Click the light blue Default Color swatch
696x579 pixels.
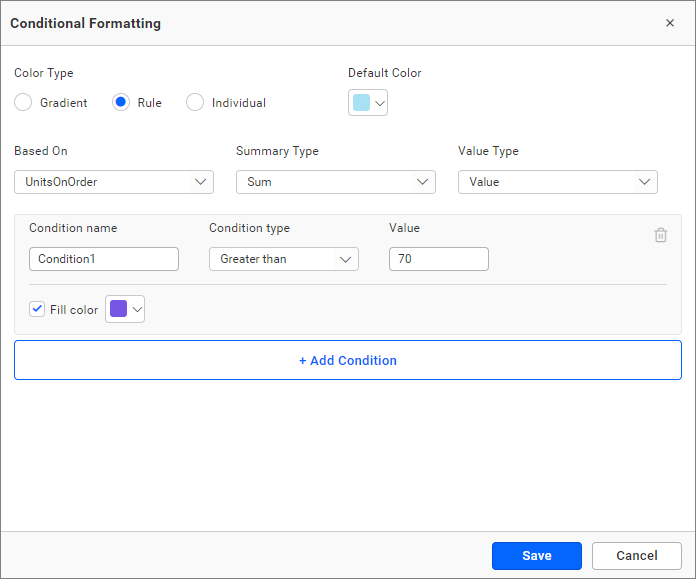(361, 103)
